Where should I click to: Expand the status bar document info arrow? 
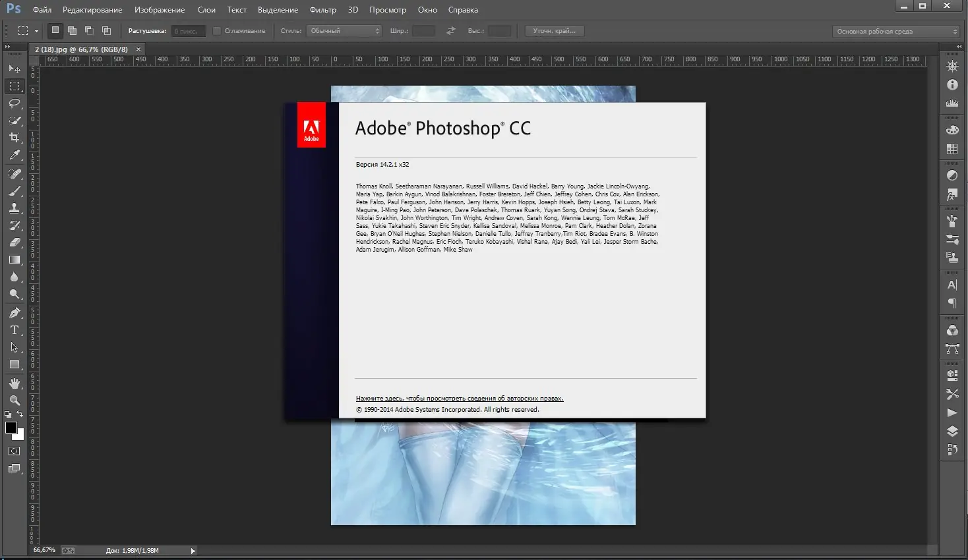pos(193,551)
